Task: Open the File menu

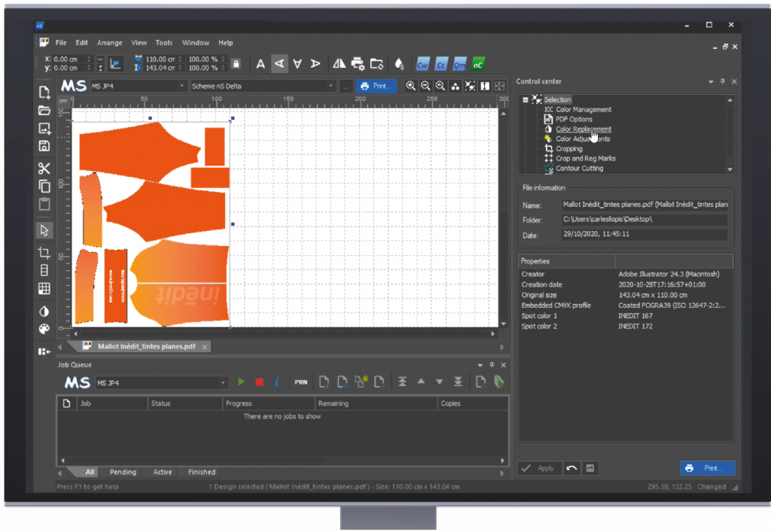Action: 61,43
